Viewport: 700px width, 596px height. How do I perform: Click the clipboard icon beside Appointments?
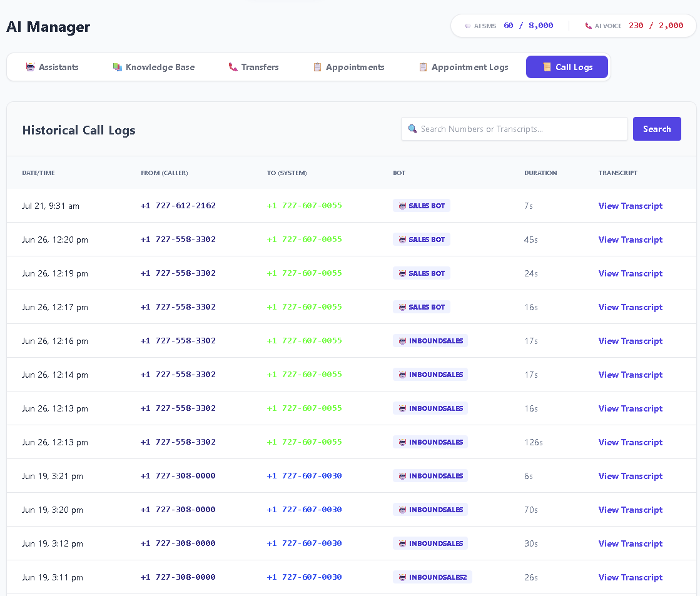point(317,67)
